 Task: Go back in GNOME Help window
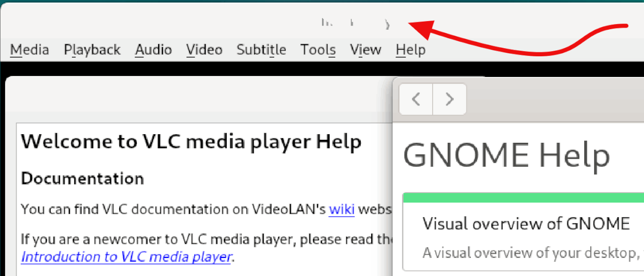point(416,99)
